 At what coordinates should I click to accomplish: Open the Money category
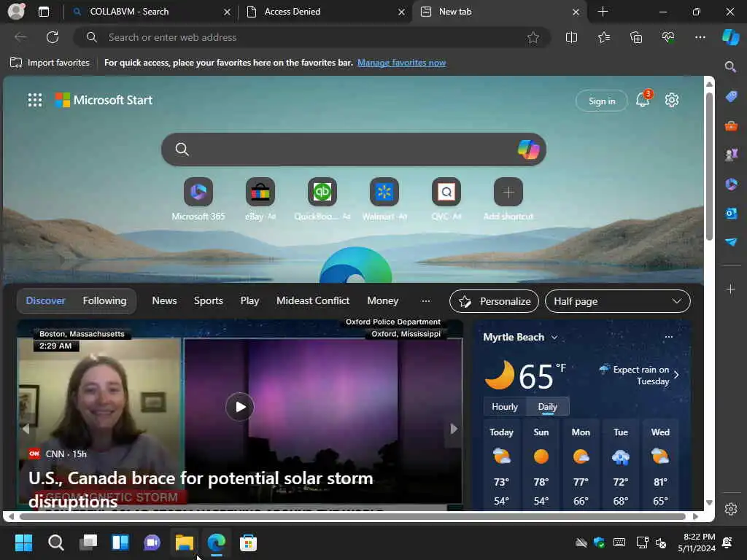(x=382, y=301)
